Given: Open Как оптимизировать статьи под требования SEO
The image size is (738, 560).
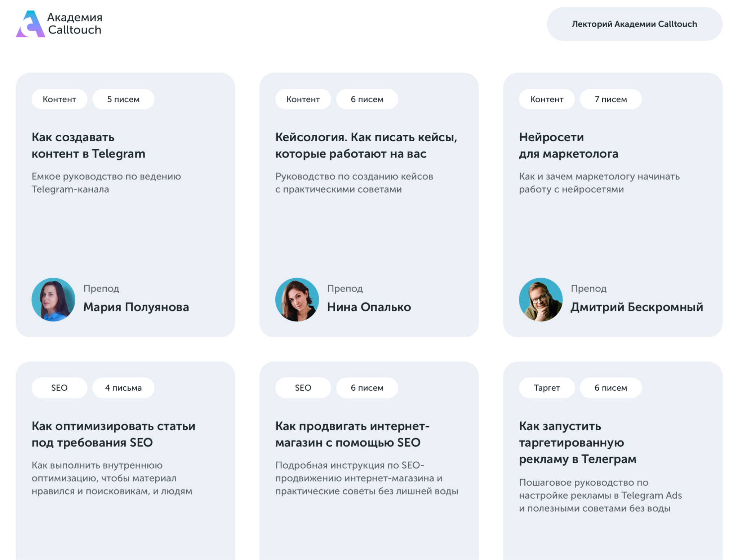Looking at the screenshot, I should tap(114, 434).
